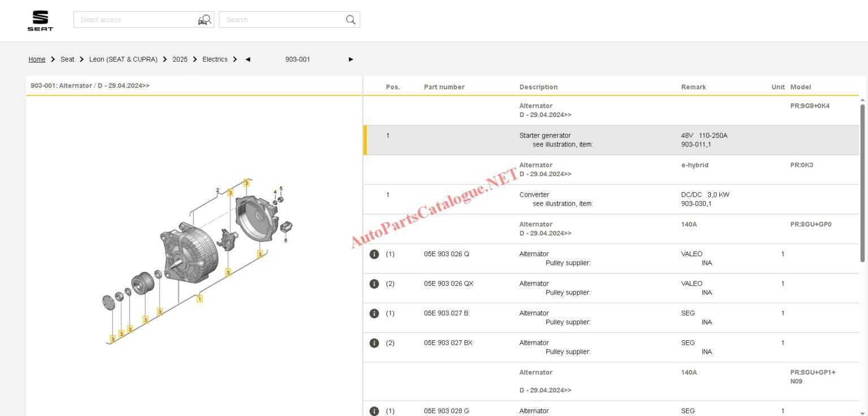Navigate to Seat in breadcrumb
The height and width of the screenshot is (416, 868).
pos(67,59)
